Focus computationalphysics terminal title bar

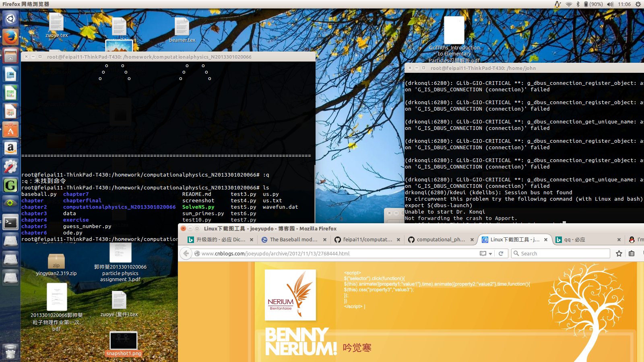168,57
